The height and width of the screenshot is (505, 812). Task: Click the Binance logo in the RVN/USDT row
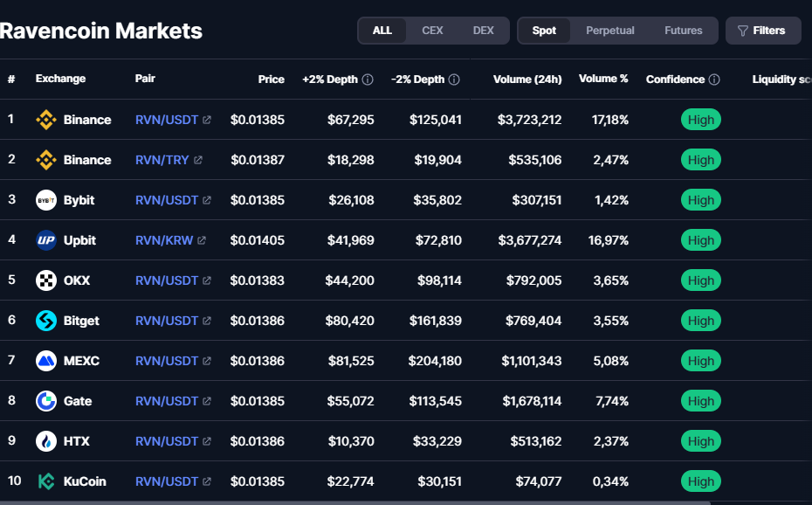pos(46,120)
